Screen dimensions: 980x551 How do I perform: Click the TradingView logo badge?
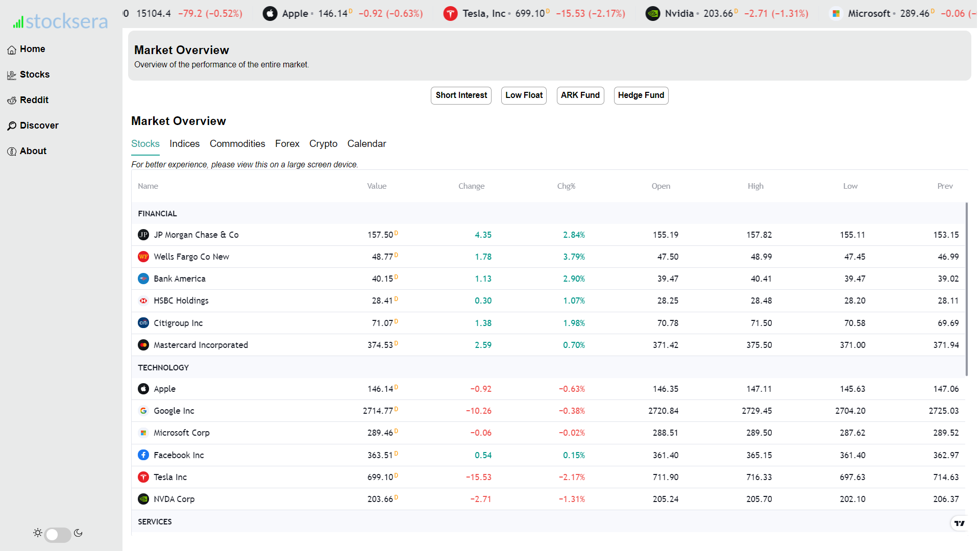[960, 523]
